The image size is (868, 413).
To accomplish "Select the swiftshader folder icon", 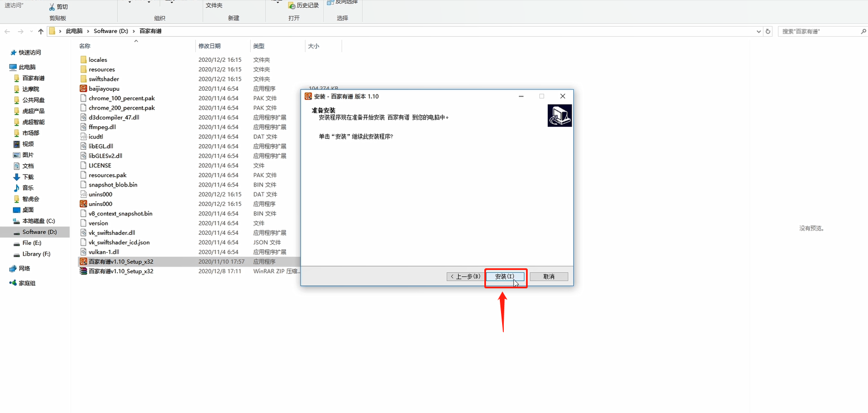I will tap(83, 79).
